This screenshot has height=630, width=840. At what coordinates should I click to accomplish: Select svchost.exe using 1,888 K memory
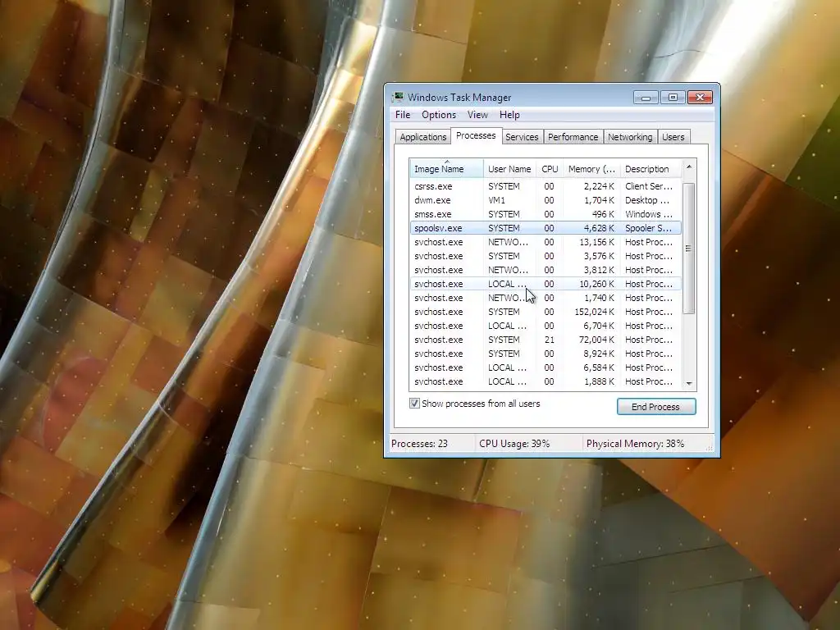546,381
